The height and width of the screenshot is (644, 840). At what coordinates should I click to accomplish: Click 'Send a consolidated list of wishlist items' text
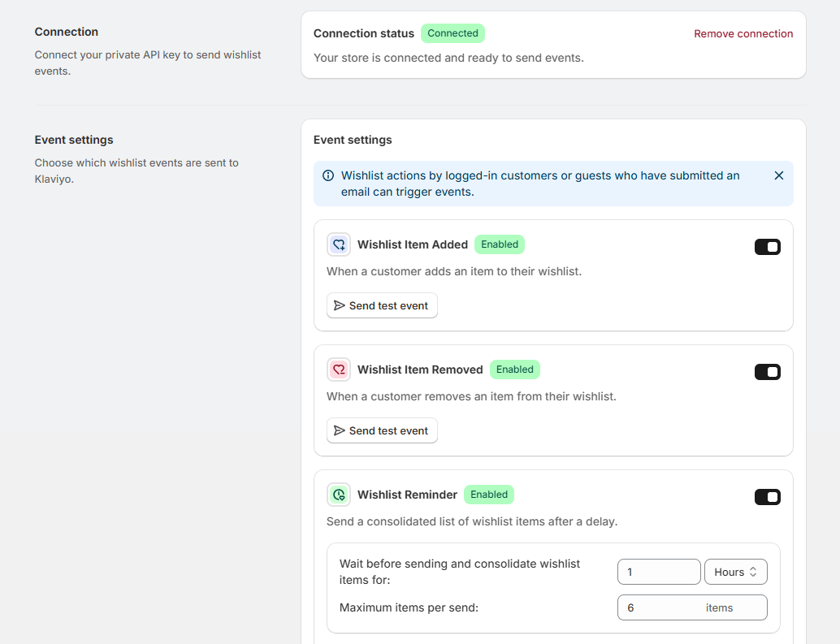(x=472, y=522)
